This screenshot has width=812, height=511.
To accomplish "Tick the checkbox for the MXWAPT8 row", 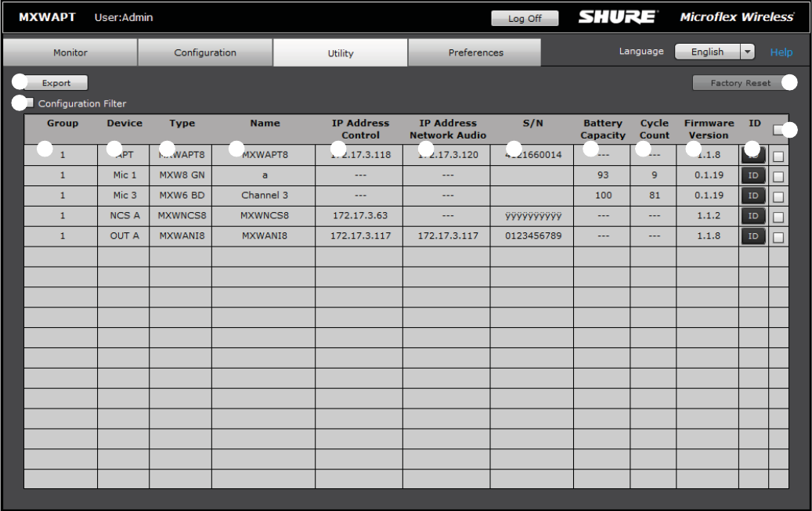I will point(778,157).
